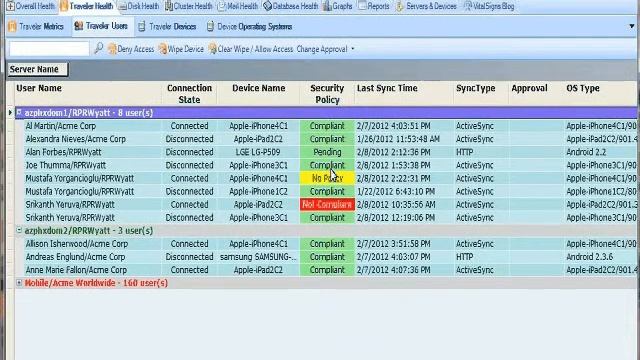The width and height of the screenshot is (640, 360).
Task: Click the Traveler Metrics icon
Action: click(x=12, y=27)
